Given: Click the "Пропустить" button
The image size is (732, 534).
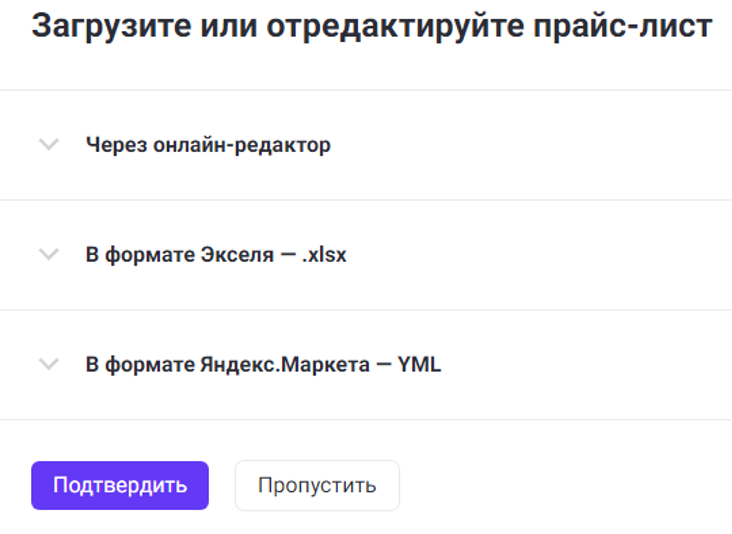Looking at the screenshot, I should point(317,486).
